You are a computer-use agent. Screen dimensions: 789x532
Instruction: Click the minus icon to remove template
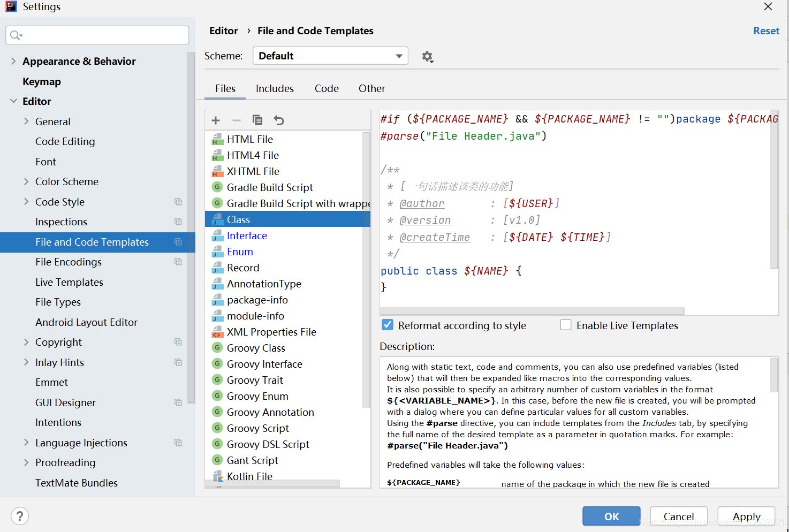click(237, 120)
